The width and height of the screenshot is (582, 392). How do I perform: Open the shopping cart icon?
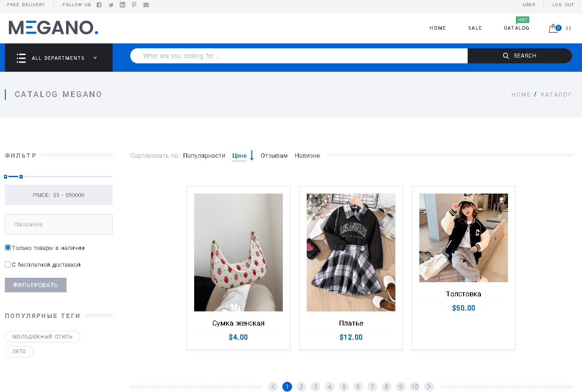[x=553, y=28]
